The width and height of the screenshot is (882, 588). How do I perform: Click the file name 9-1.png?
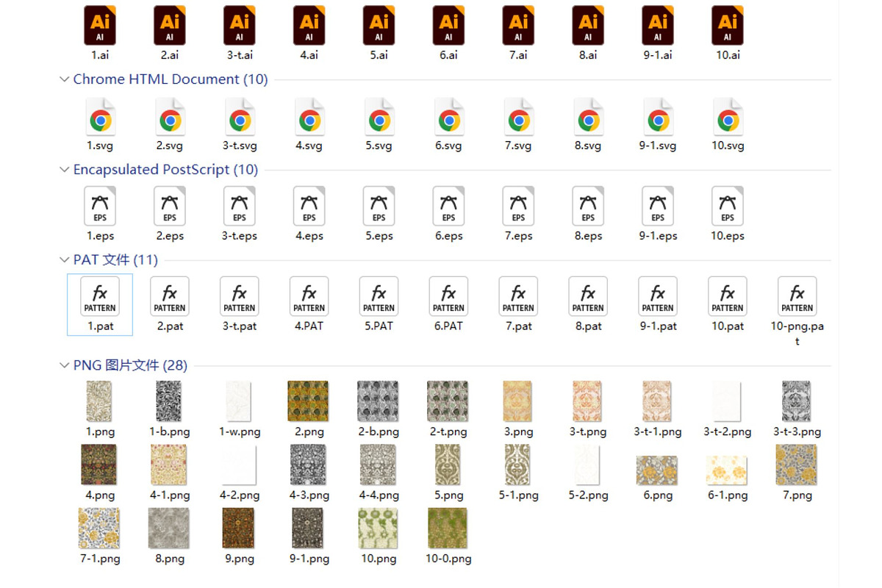309,559
